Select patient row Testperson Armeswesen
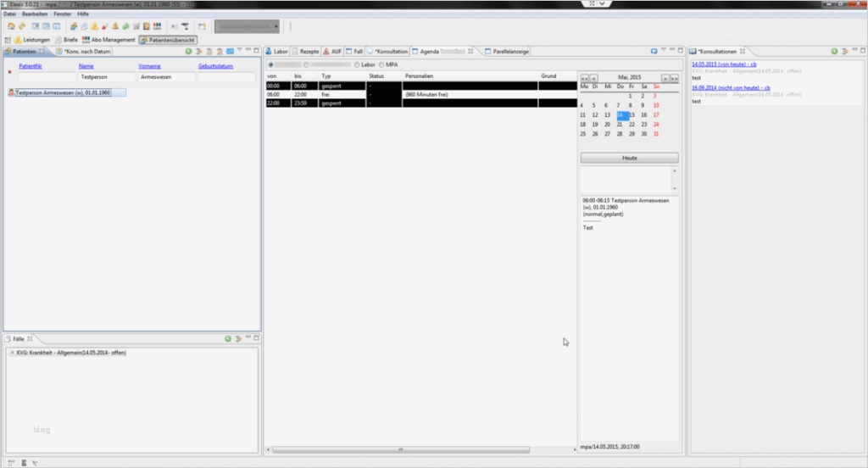868x468 pixels. point(67,92)
